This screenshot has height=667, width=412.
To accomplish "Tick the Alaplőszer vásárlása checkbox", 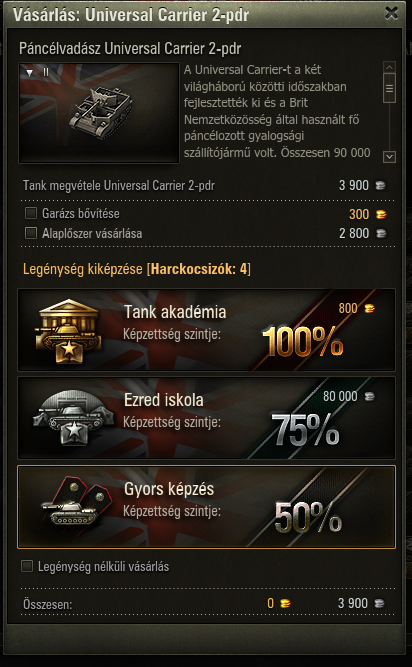I will click(31, 233).
